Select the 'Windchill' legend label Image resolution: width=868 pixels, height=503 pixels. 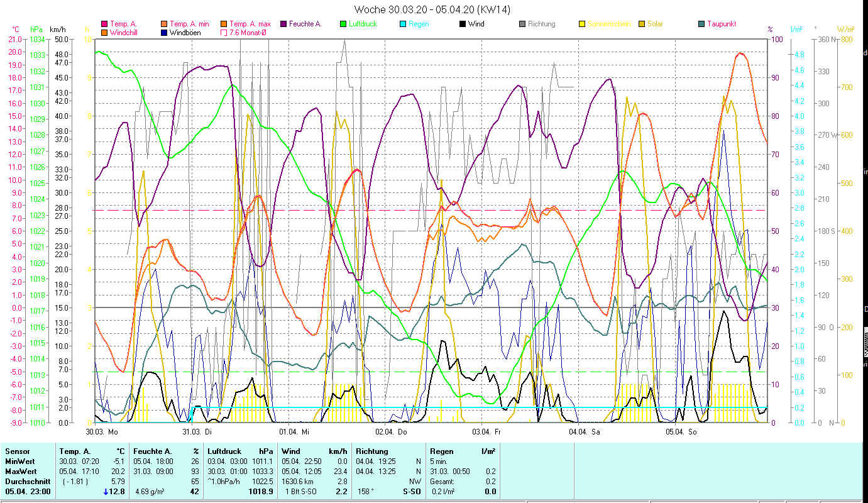coord(125,32)
